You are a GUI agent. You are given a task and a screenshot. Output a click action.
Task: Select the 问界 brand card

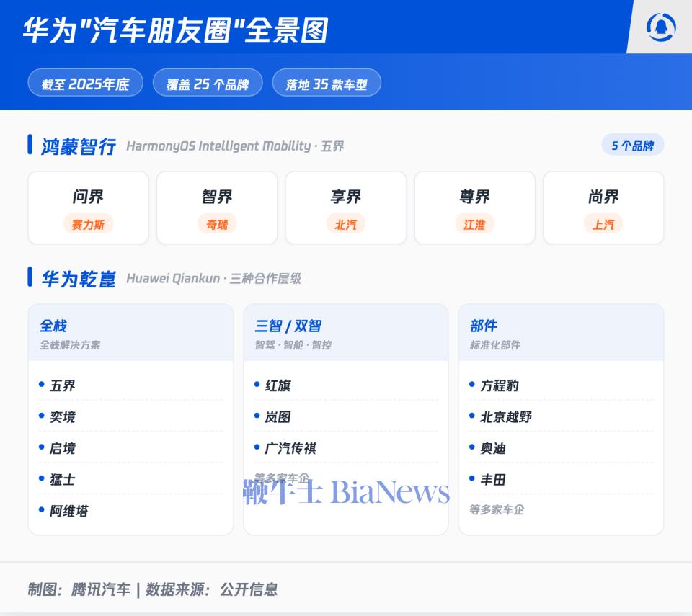(88, 207)
